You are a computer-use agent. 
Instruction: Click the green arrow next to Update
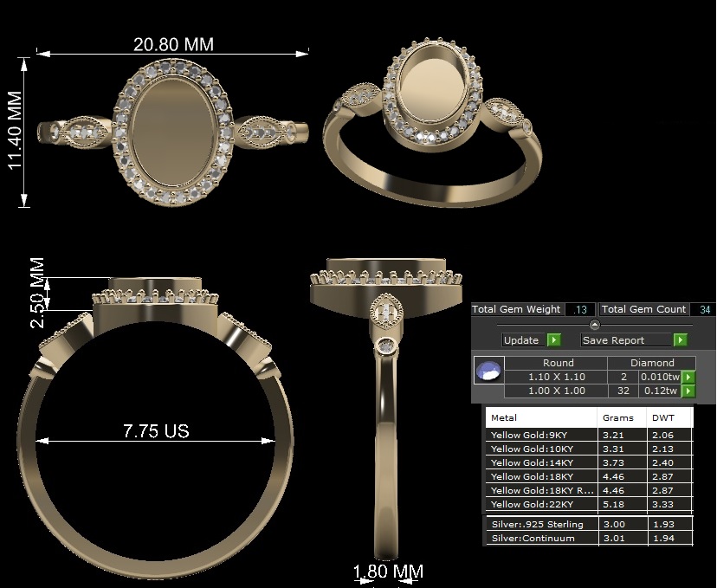(554, 340)
